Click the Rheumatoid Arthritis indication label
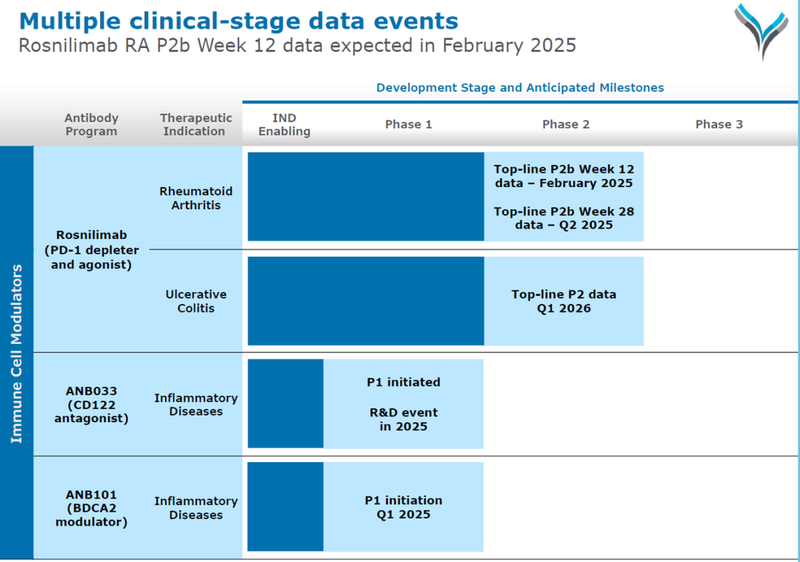Screen dimensions: 800x562 tap(196, 197)
